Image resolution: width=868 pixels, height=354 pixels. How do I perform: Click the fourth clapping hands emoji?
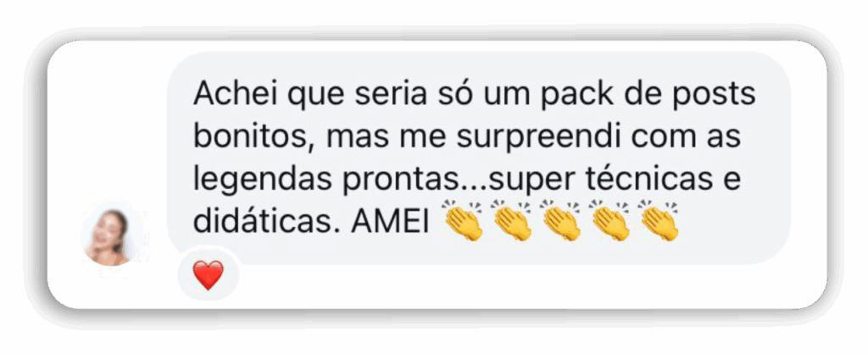(x=610, y=221)
